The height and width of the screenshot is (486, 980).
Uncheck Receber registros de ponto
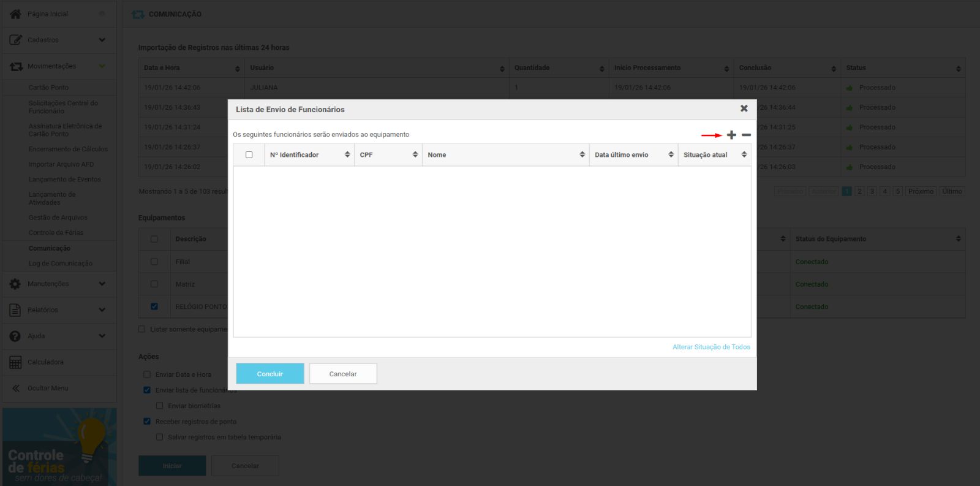[x=147, y=422]
